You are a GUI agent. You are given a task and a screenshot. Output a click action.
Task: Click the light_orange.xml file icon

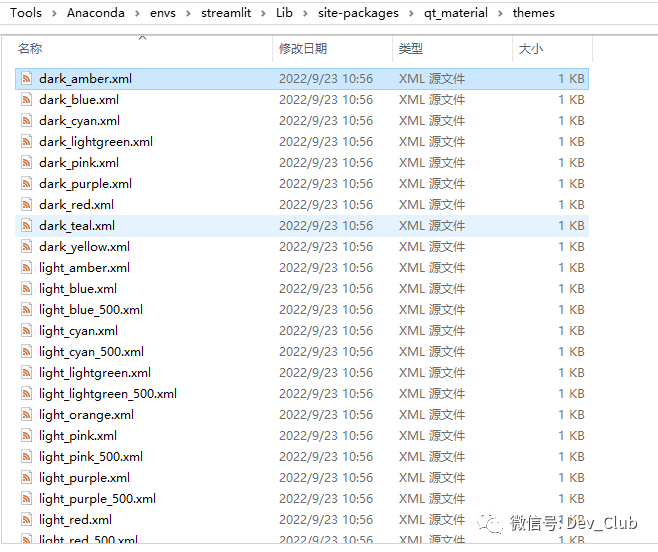[26, 414]
